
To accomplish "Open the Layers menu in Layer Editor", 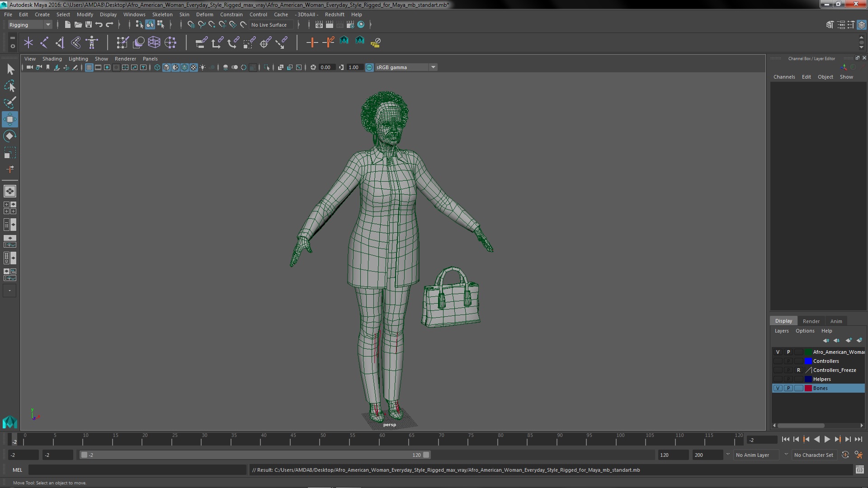I will point(781,331).
